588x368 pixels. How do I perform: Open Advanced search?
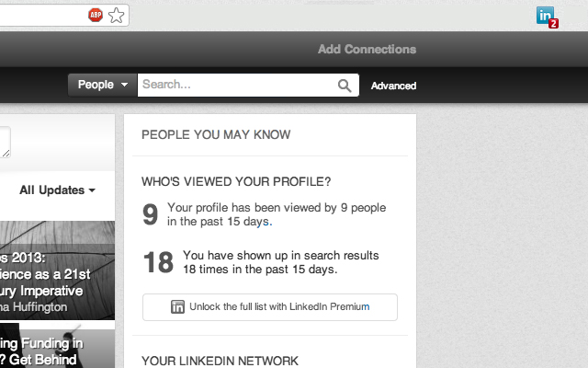pos(393,86)
